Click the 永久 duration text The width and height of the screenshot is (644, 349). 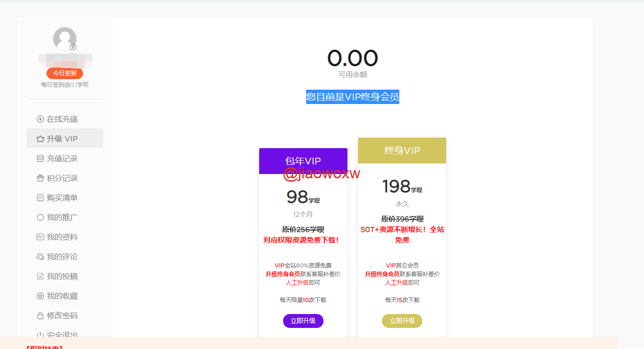[x=402, y=204]
